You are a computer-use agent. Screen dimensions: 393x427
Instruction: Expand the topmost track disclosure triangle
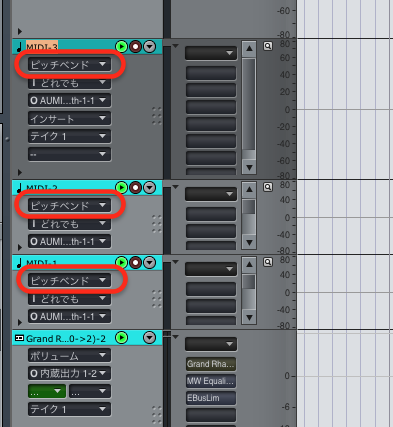20,31
